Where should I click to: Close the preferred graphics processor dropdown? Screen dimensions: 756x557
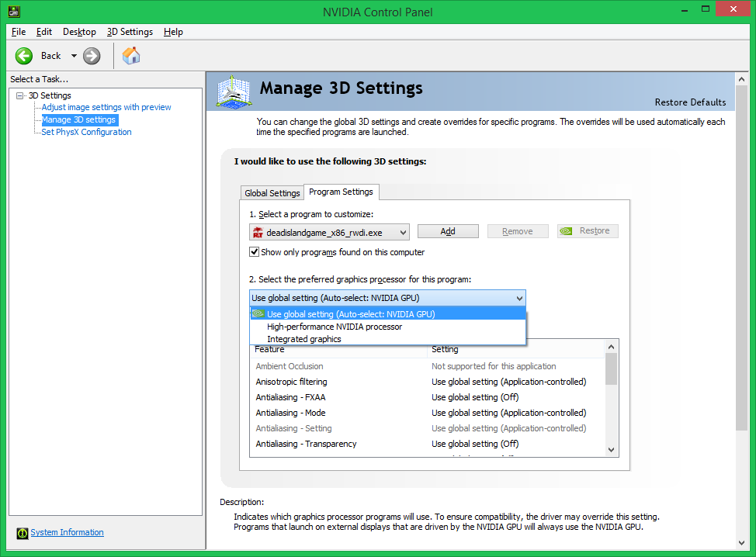[x=519, y=298]
